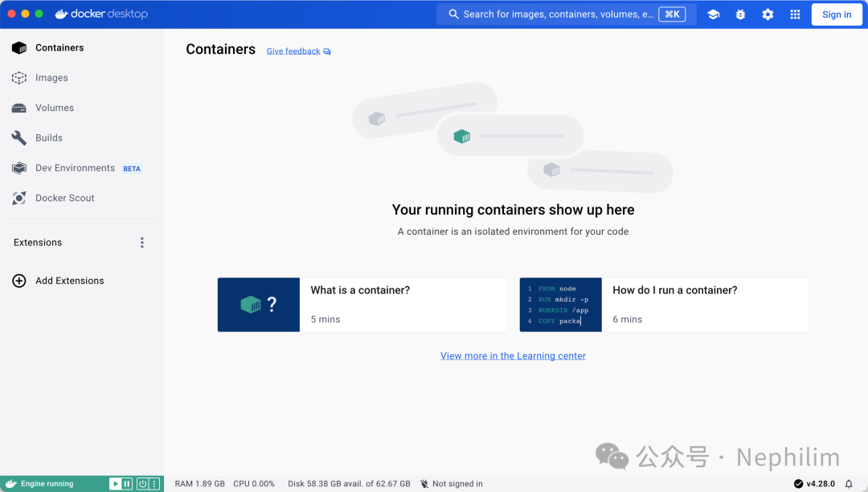This screenshot has width=868, height=492.
Task: Click the engine power quit button
Action: pyautogui.click(x=142, y=484)
